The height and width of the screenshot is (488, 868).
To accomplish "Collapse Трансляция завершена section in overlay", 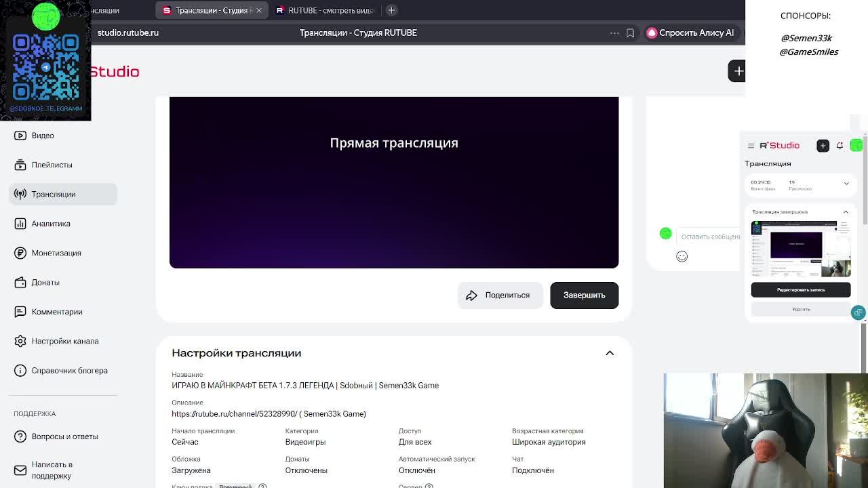I will [x=846, y=212].
